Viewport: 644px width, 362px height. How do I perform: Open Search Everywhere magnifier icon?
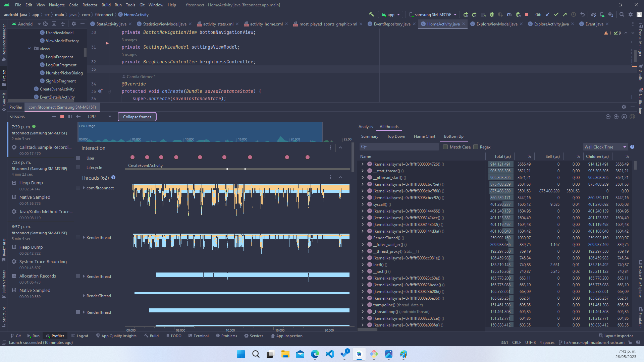[x=622, y=14]
